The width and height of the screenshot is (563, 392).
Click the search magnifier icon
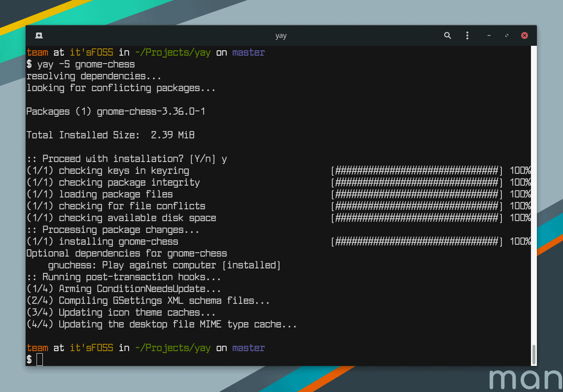447,35
